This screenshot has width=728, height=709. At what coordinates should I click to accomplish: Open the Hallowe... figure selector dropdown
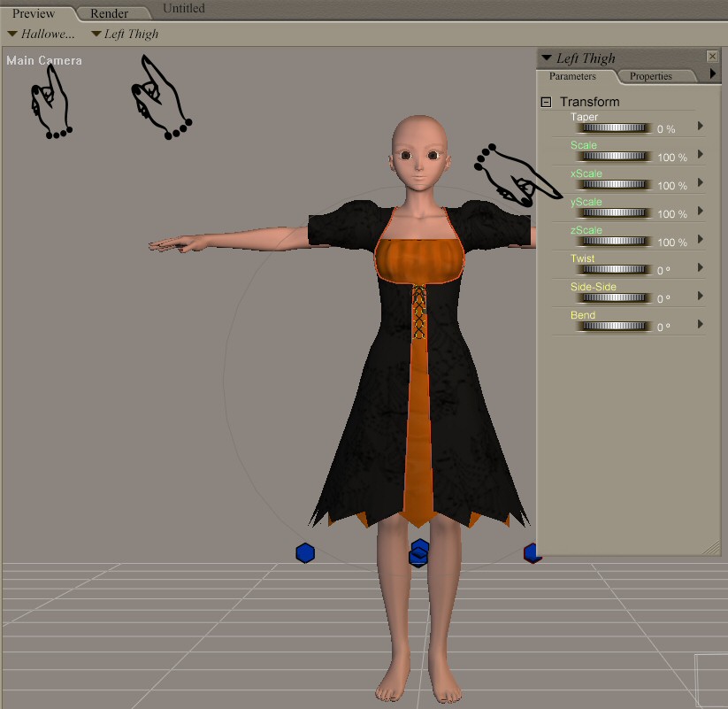point(41,35)
